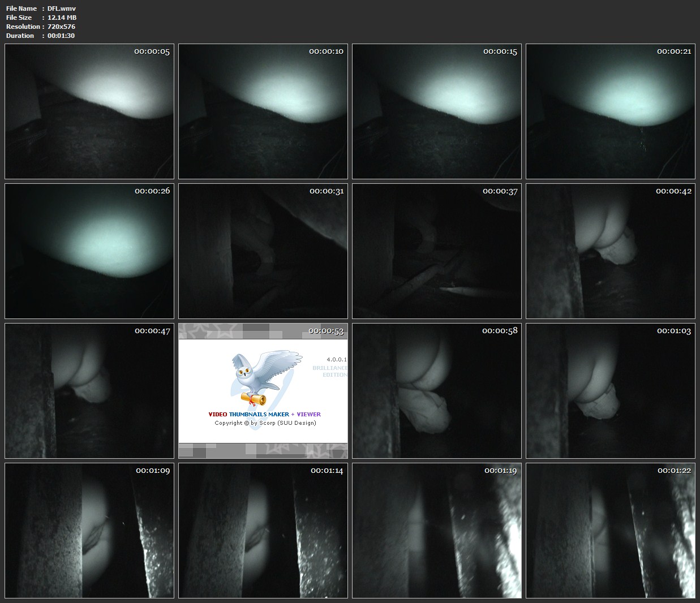The width and height of the screenshot is (700, 603).
Task: Click the thumbnail labeled 00:00:47
Action: [89, 391]
